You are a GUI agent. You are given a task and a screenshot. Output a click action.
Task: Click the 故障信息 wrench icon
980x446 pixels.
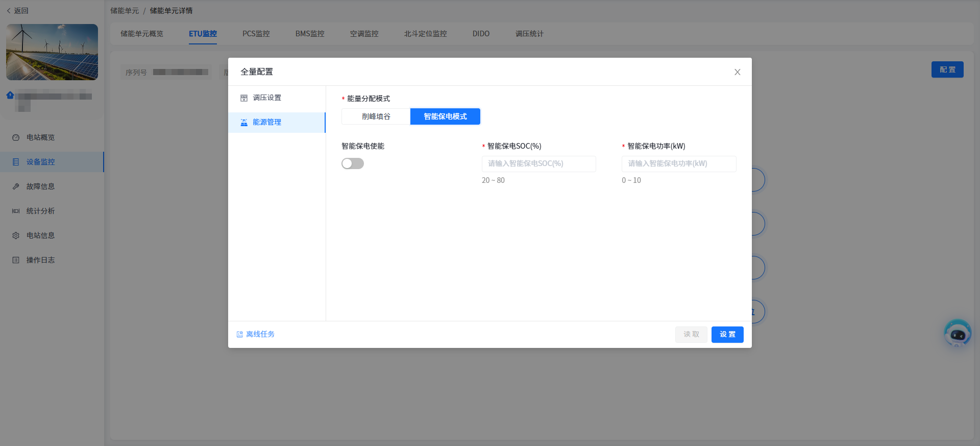tap(16, 186)
